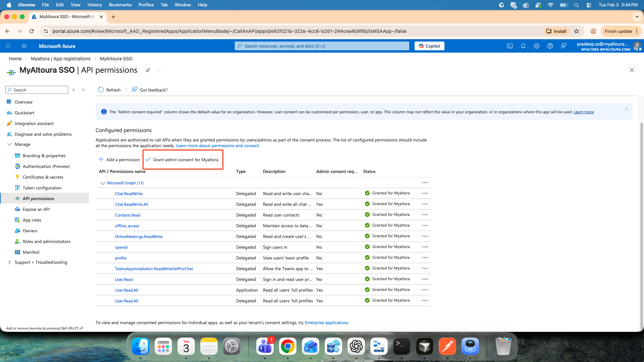This screenshot has height=362, width=644.
Task: Launch Cloud Shell from the Azure header
Action: (510, 46)
